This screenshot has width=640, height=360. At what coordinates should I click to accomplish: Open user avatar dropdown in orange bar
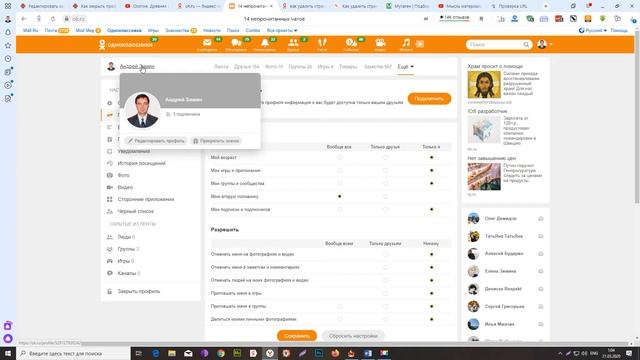(x=545, y=44)
